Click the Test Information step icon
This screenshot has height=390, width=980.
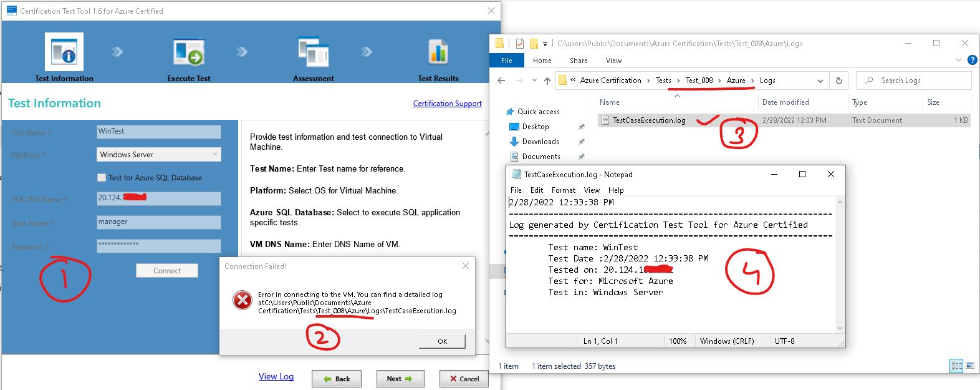(x=64, y=52)
